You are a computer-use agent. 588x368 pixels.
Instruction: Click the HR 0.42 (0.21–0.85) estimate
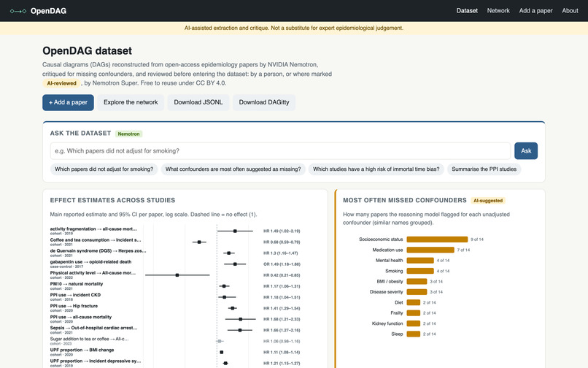tap(282, 275)
